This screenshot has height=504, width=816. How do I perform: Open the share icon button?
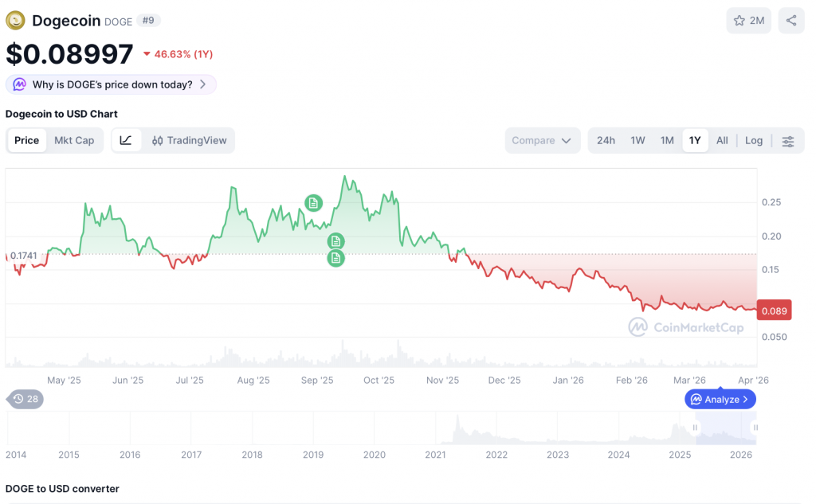coord(791,21)
